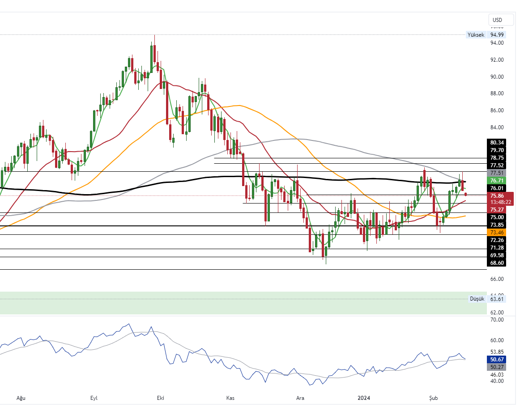The width and height of the screenshot is (520, 420).
Task: Click the 2024 year marker on time axis
Action: pos(363,398)
